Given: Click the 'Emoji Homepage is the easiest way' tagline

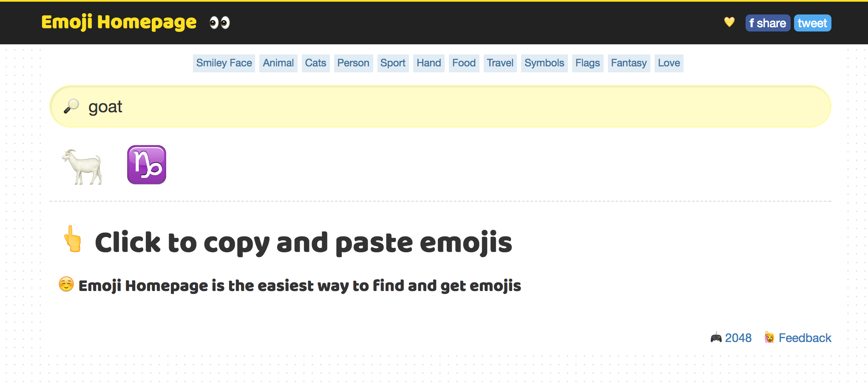Looking at the screenshot, I should click(x=300, y=285).
